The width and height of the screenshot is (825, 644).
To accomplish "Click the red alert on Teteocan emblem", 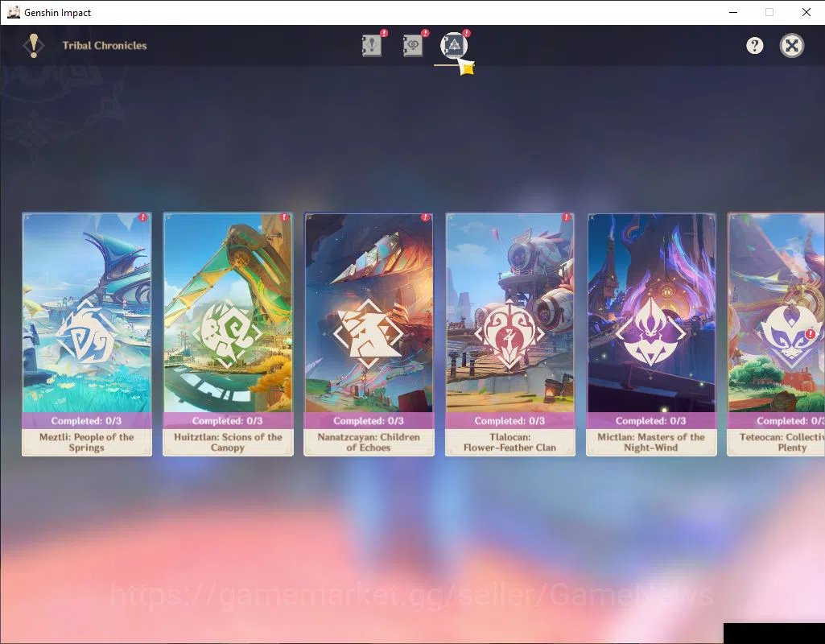I will click(x=811, y=333).
